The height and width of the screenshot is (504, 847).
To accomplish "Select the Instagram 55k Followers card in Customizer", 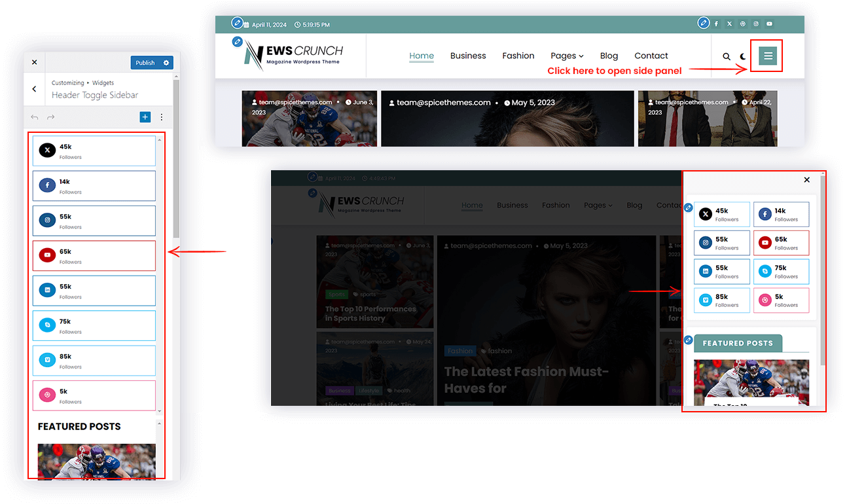I will point(94,221).
